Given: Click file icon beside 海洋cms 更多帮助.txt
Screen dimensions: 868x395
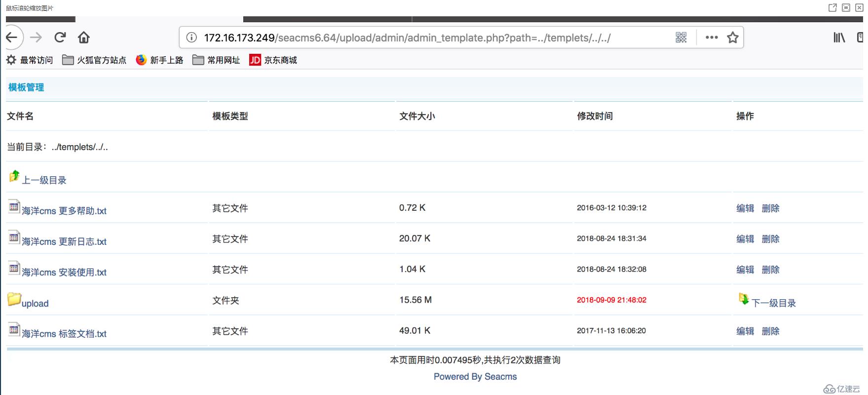Looking at the screenshot, I should (x=14, y=206).
